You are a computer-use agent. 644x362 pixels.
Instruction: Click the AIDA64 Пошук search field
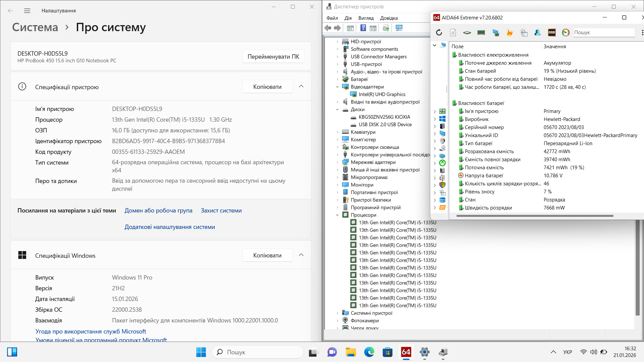pyautogui.click(x=603, y=33)
